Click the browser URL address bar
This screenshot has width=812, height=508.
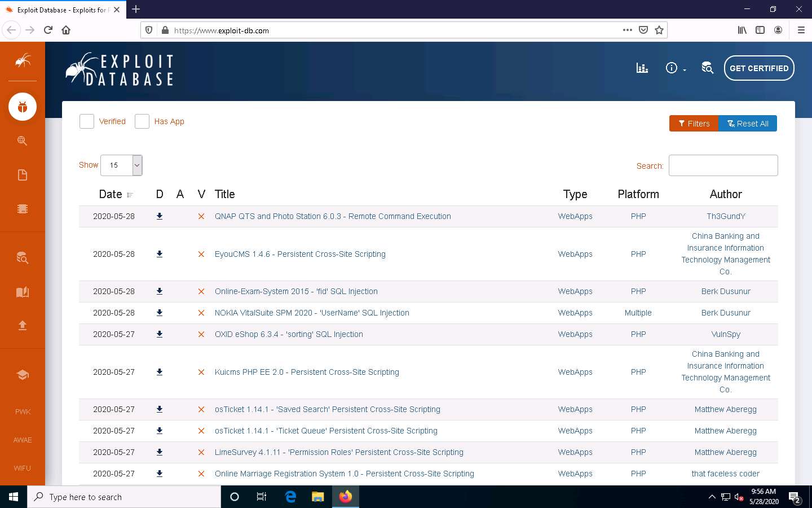[x=395, y=30]
